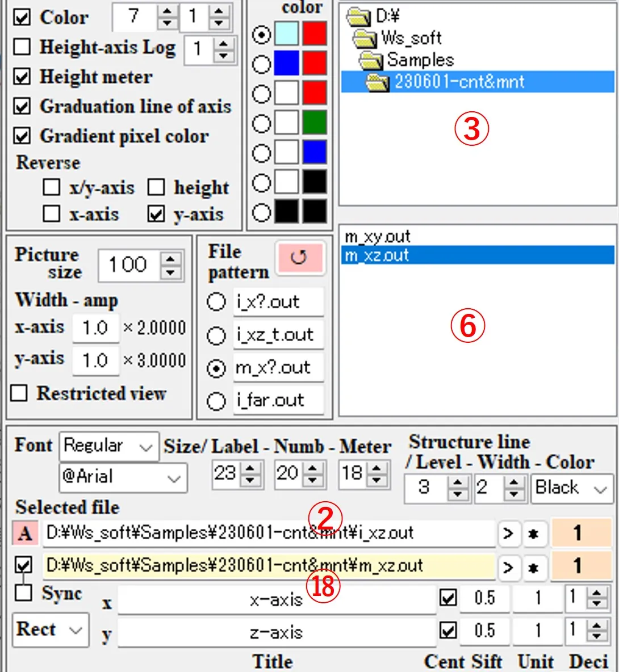The width and height of the screenshot is (619, 672).
Task: Select the 230601-cnt&mnt folder
Action: pyautogui.click(x=478, y=81)
